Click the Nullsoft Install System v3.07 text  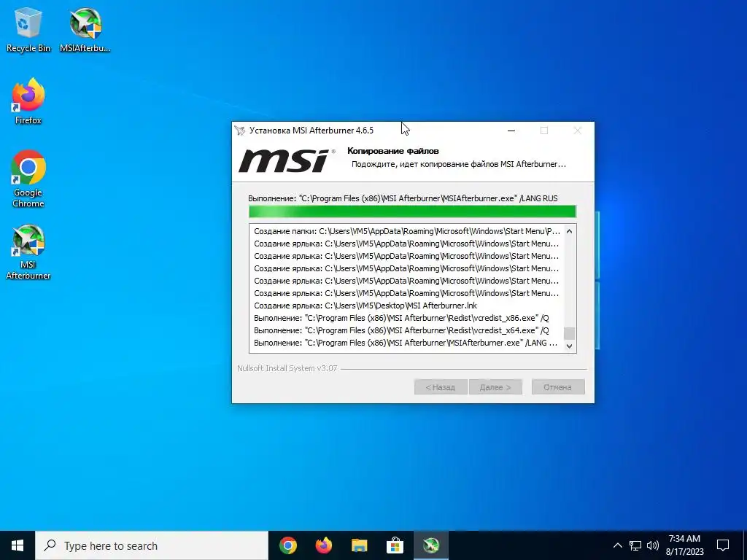click(x=287, y=368)
